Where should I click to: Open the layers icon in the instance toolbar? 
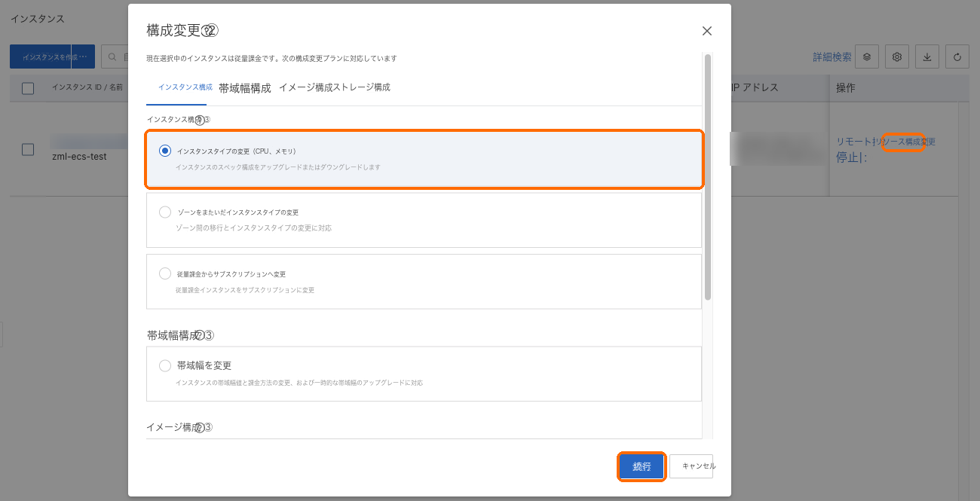[867, 57]
